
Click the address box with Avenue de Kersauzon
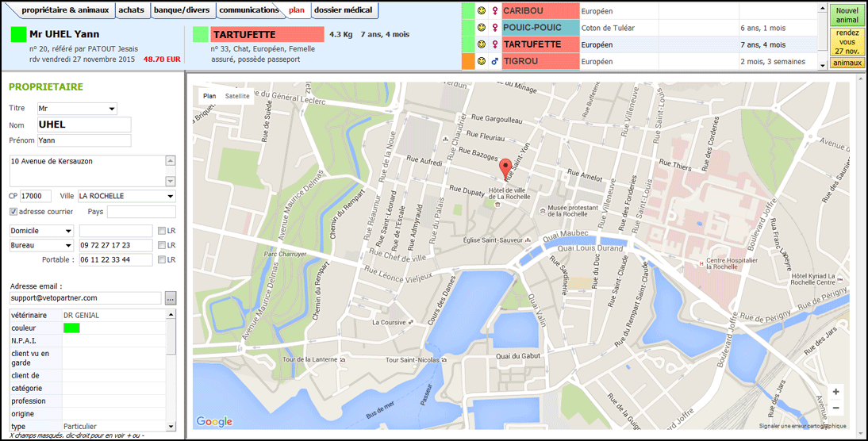point(87,171)
